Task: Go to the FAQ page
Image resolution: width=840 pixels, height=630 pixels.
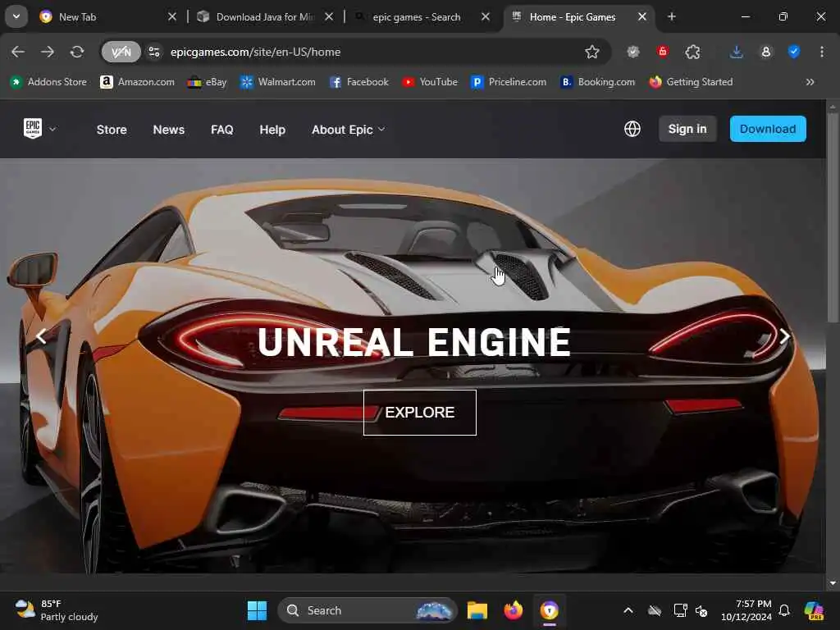Action: tap(221, 130)
